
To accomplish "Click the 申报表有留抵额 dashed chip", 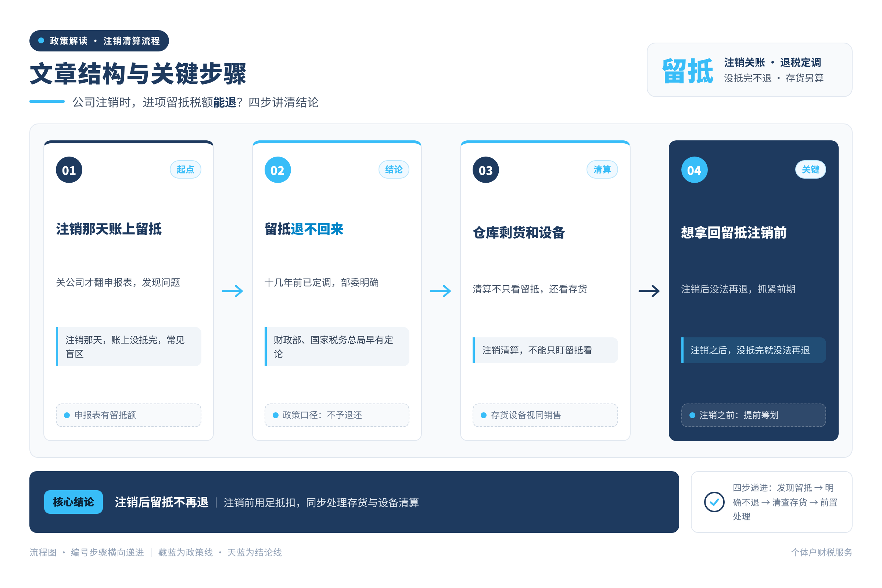I will (129, 415).
